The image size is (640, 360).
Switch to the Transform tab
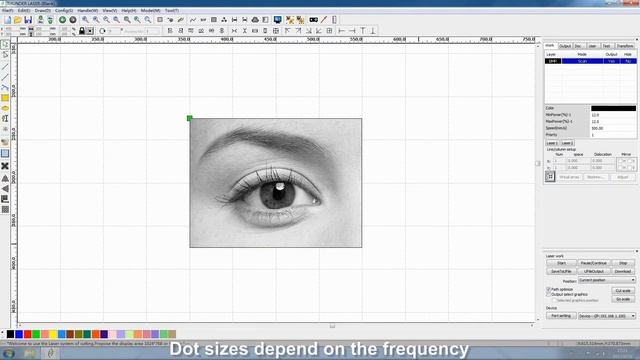coord(625,46)
